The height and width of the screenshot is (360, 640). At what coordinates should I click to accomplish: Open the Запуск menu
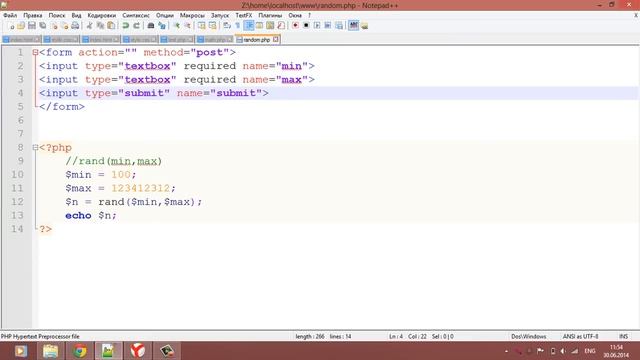coord(220,15)
